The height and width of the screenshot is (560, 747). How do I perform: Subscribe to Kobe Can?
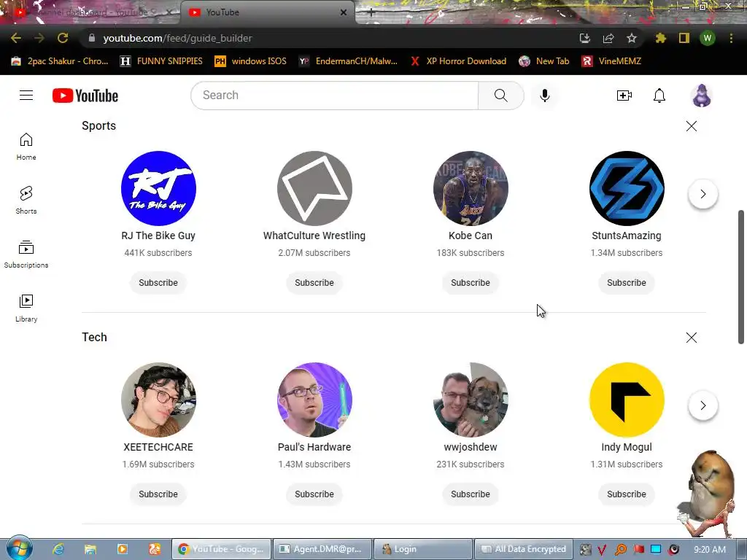(x=471, y=282)
